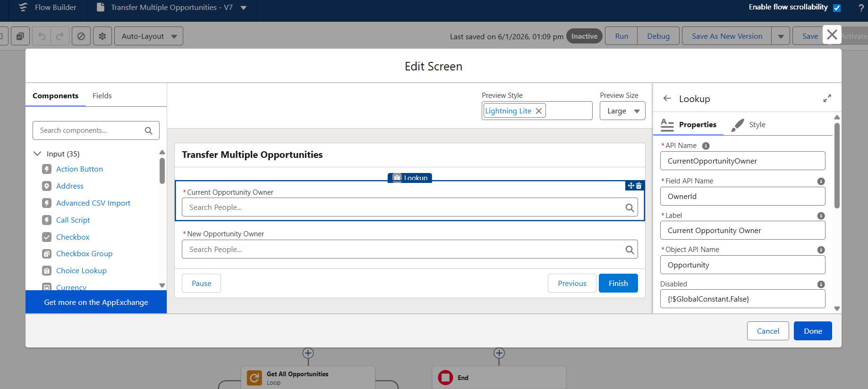Click the back arrow beside Lookup heading
Screen dimensions: 868x389
(667, 98)
